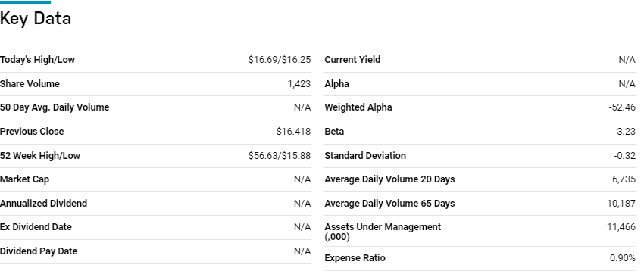Image resolution: width=644 pixels, height=274 pixels.
Task: Click the Average Daily Volume 65 Days value
Action: (x=621, y=204)
